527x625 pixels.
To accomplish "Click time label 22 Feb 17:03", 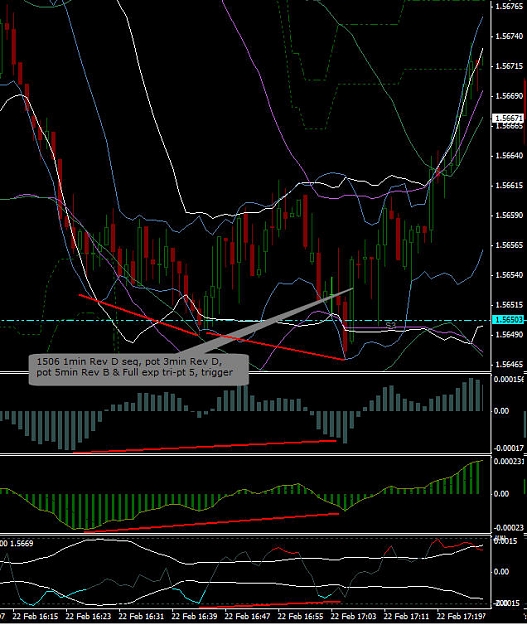I will tap(353, 616).
